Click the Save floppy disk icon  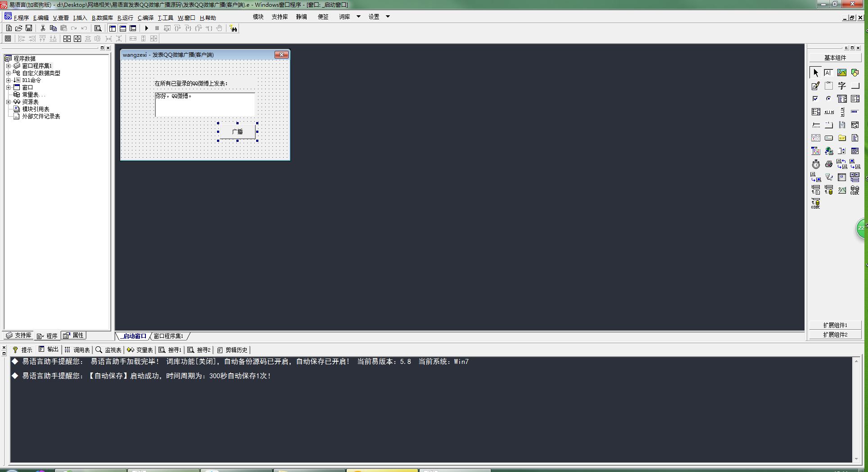coord(29,28)
